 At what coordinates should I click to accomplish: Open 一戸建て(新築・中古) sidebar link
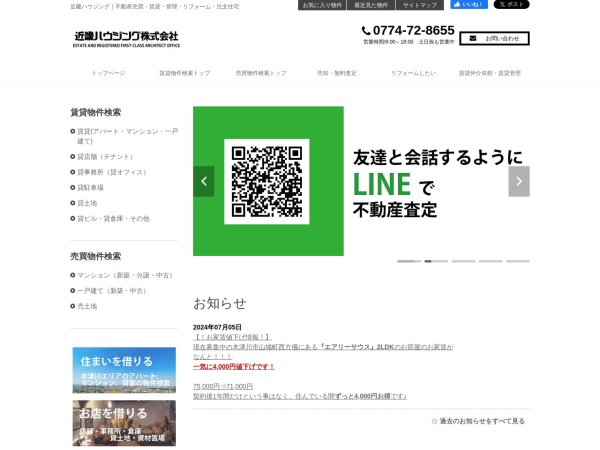coord(112,291)
